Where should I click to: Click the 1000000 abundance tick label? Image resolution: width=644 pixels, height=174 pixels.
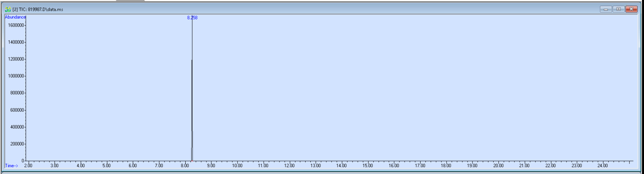(16, 76)
